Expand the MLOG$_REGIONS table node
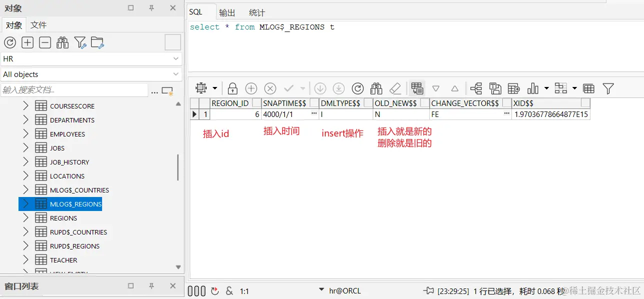This screenshot has width=644, height=299. (26, 204)
